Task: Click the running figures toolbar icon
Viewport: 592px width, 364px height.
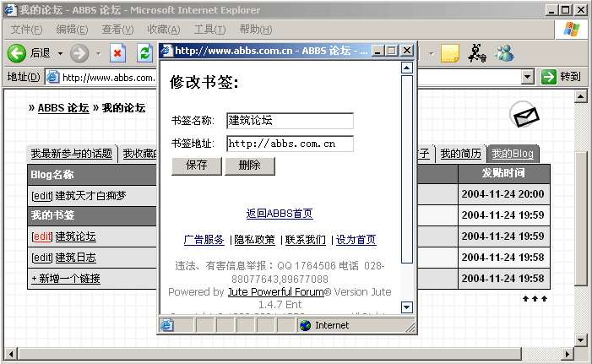Action: pos(477,53)
